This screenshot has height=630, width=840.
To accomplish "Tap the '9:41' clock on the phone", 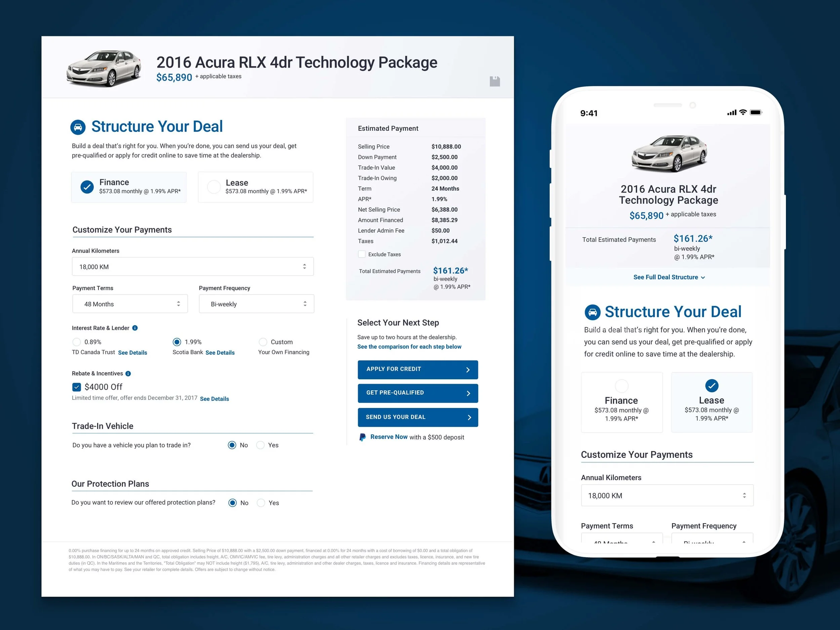I will pyautogui.click(x=589, y=113).
